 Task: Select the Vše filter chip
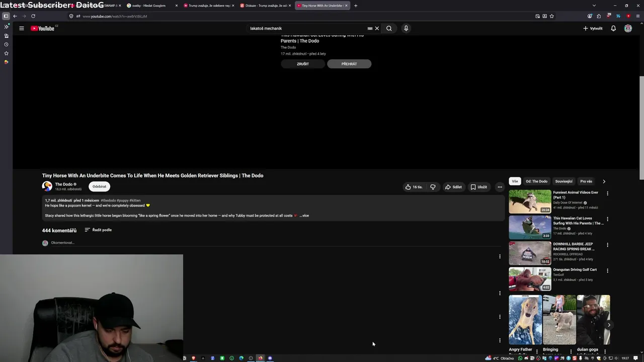(515, 182)
